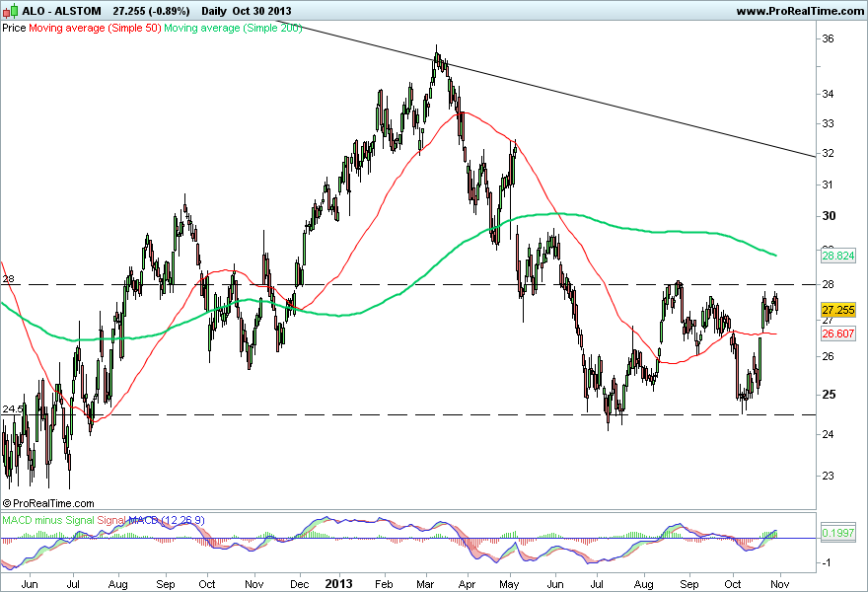The width and height of the screenshot is (868, 592).
Task: Click the candlestick chart icon beside ALO
Action: [11, 11]
